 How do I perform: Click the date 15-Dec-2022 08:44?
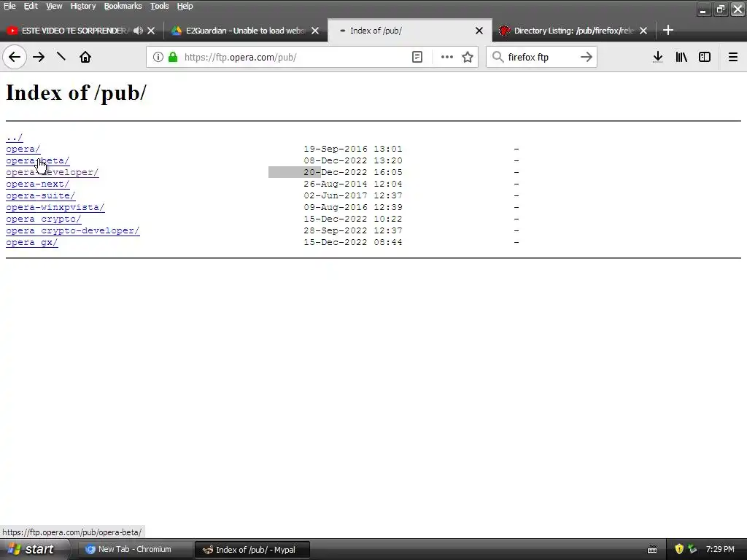point(353,242)
